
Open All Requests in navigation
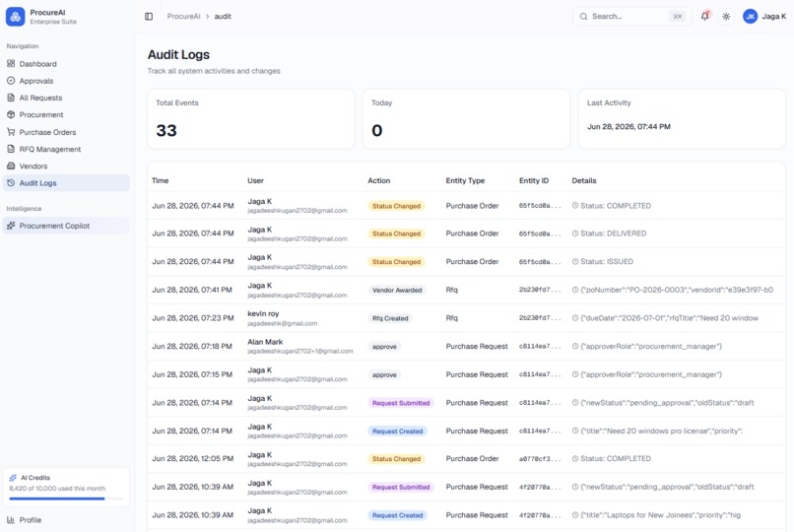(66, 98)
